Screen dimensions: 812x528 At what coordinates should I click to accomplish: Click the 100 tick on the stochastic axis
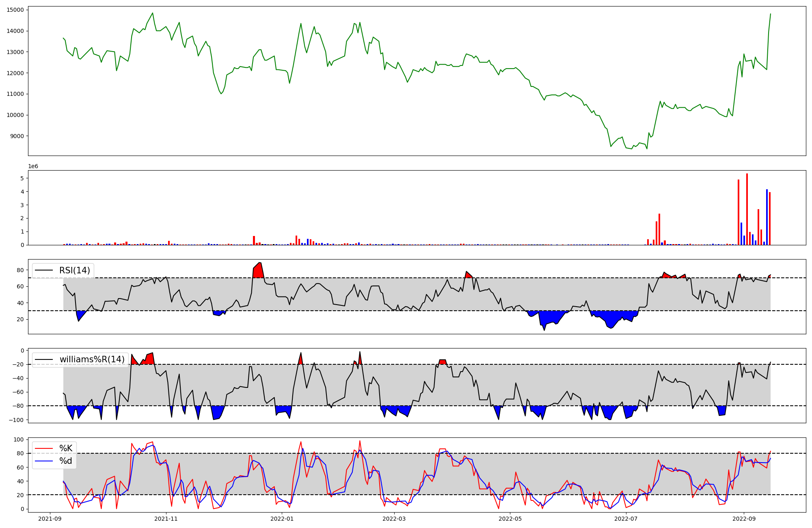(19, 439)
